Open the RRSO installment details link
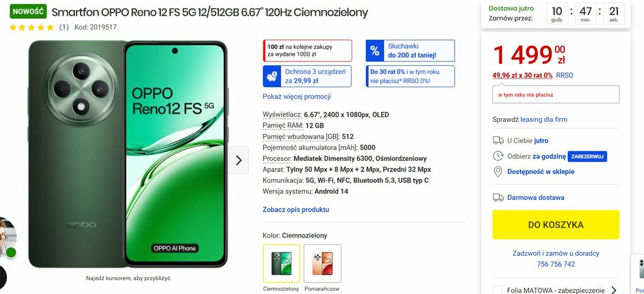The image size is (644, 294). pos(565,75)
